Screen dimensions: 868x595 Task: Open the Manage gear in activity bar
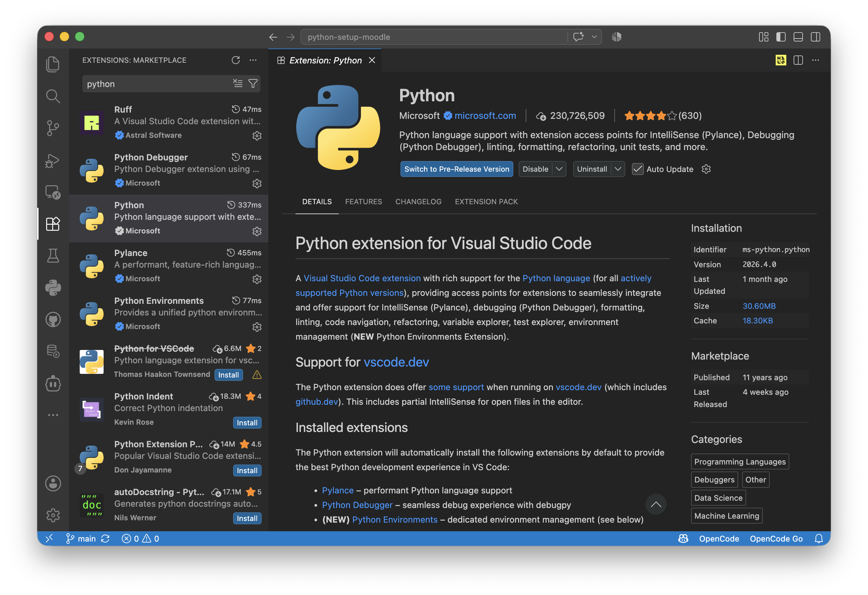coord(53,515)
